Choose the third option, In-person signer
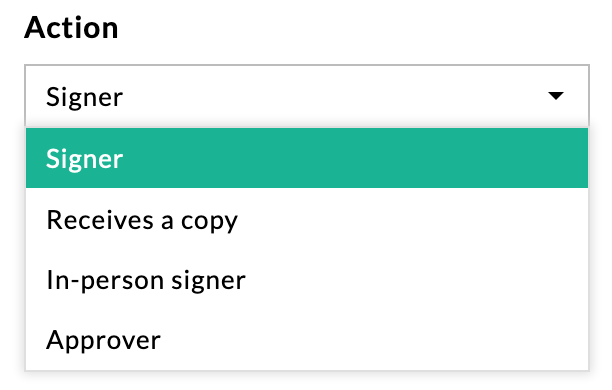The height and width of the screenshot is (390, 612). tap(307, 280)
